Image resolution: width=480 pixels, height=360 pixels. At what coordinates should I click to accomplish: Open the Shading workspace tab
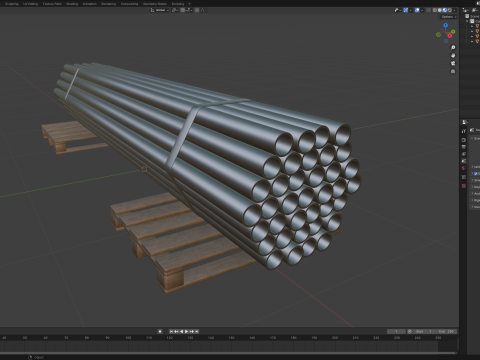(72, 4)
